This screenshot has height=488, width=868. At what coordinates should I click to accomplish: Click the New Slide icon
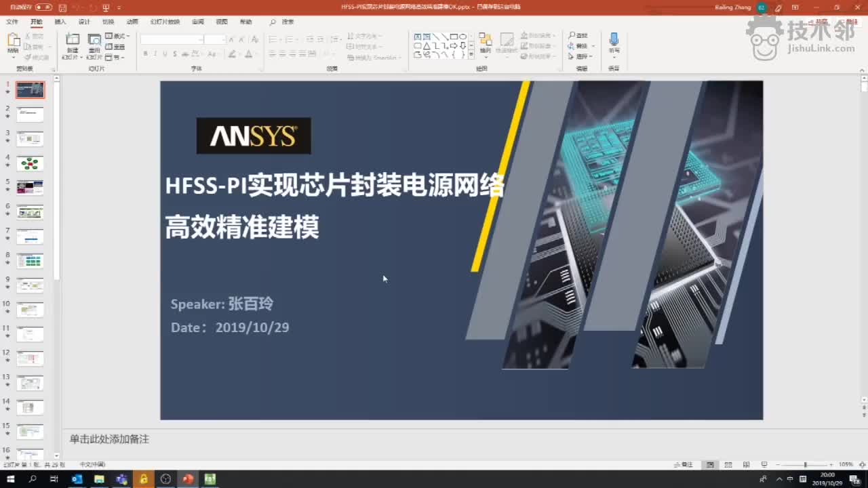[x=73, y=39]
